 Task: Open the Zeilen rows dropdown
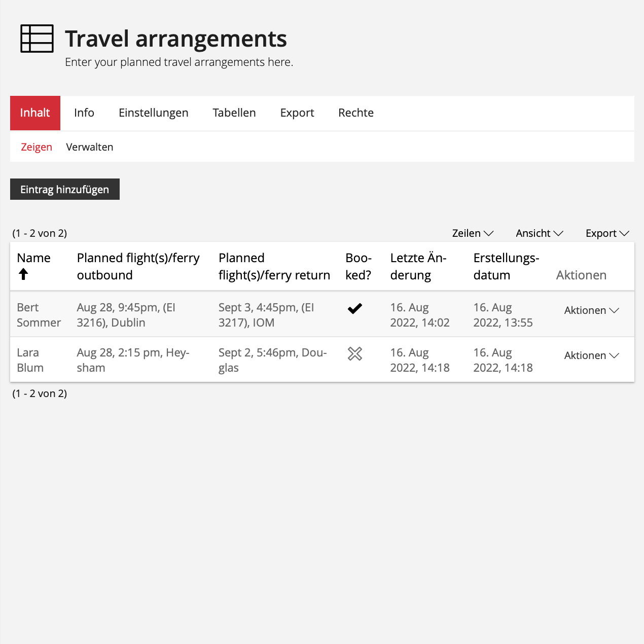(472, 233)
